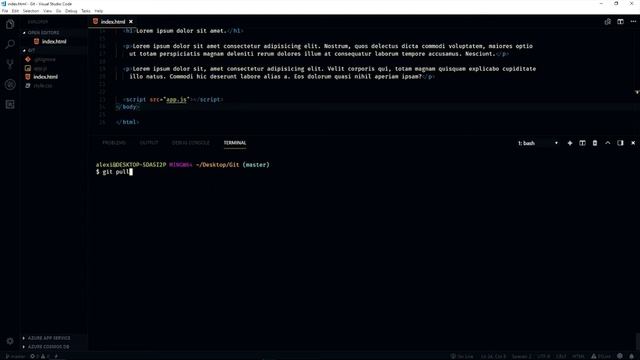
Task: Open the Edit menu
Action: (15, 11)
